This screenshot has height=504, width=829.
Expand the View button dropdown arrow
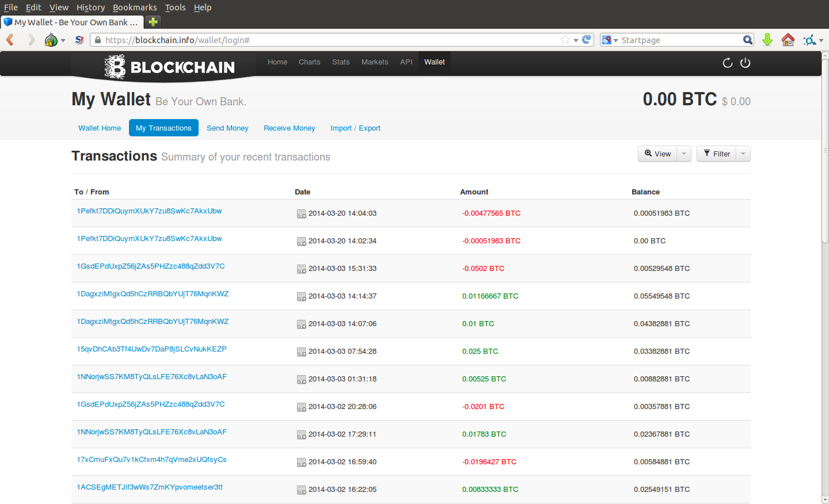tap(684, 154)
